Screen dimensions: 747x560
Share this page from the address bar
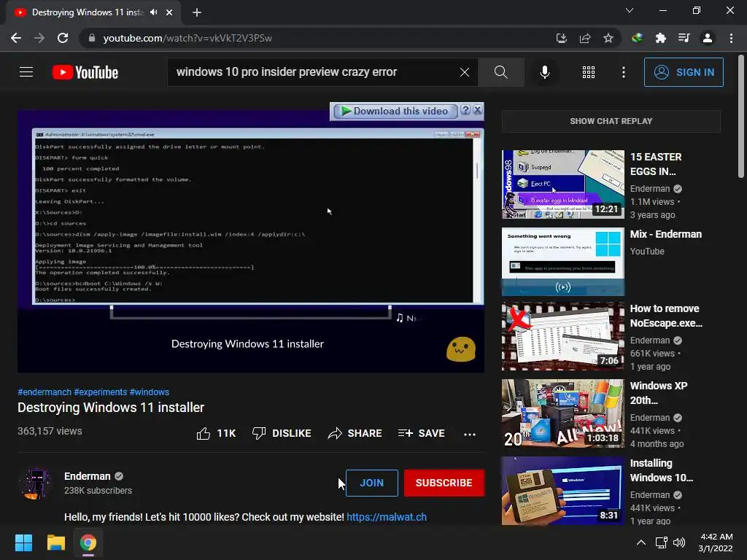pos(585,38)
